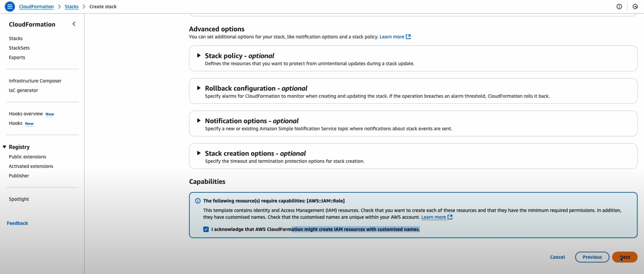Click the clock icon at top right

(x=635, y=7)
